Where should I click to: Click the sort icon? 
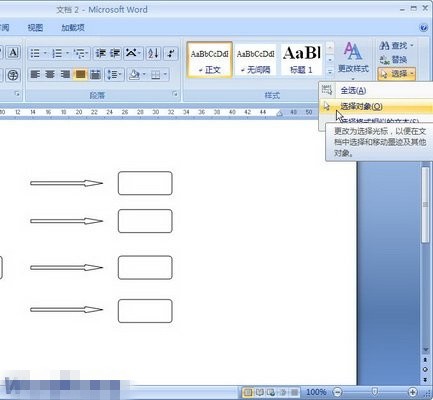coord(153,53)
